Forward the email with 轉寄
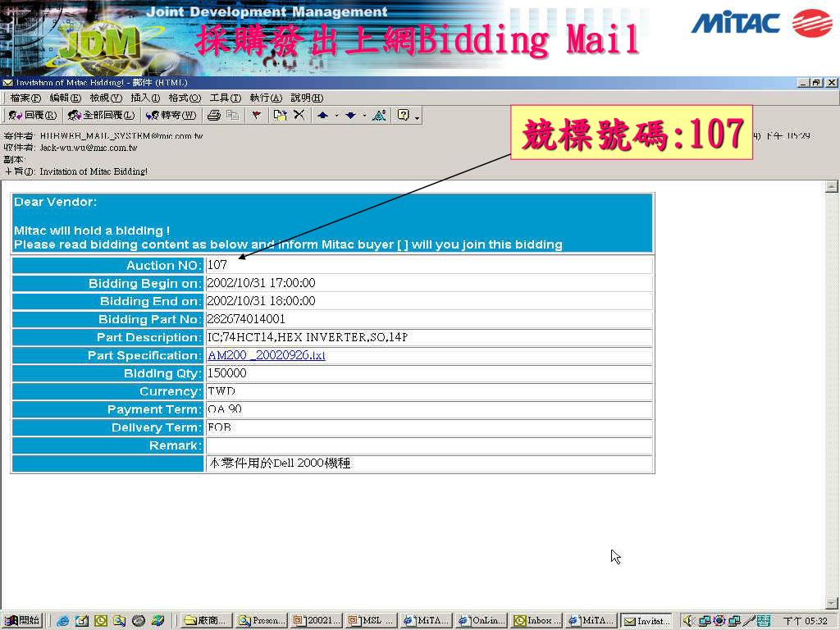Screen dimensions: 840x630 [x=171, y=115]
